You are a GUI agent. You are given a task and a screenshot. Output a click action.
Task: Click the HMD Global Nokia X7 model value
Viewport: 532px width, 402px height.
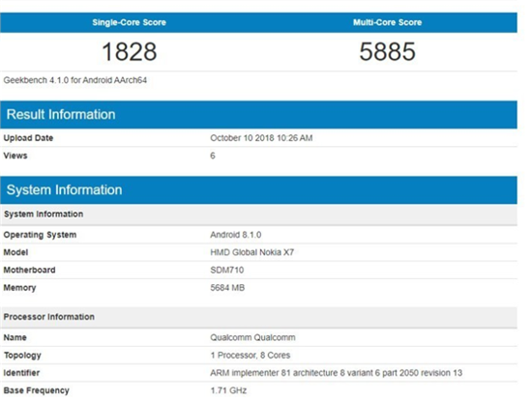(x=251, y=252)
